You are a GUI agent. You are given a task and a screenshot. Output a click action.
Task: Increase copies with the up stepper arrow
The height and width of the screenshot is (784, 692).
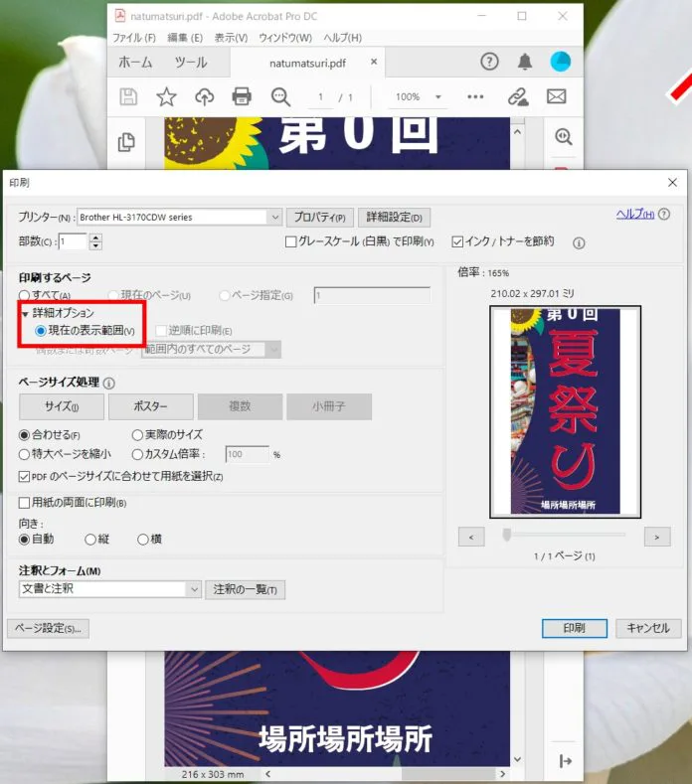coord(95,237)
